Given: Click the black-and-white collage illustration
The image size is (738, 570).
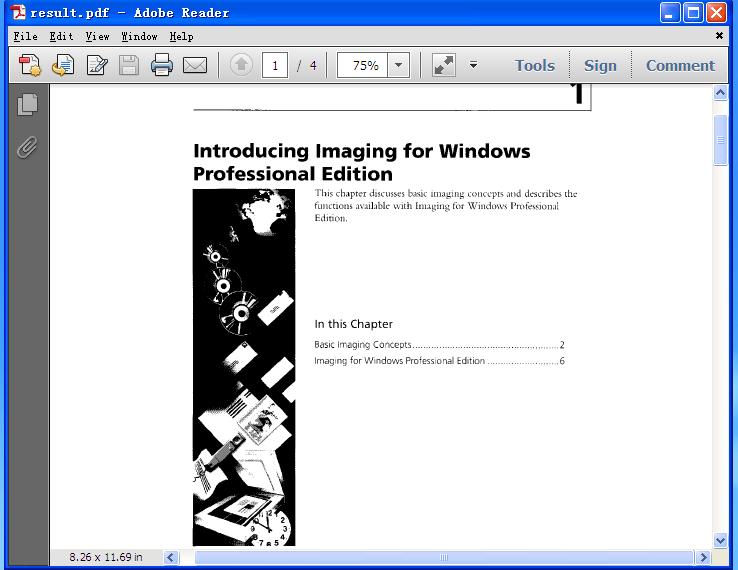Looking at the screenshot, I should click(x=244, y=367).
